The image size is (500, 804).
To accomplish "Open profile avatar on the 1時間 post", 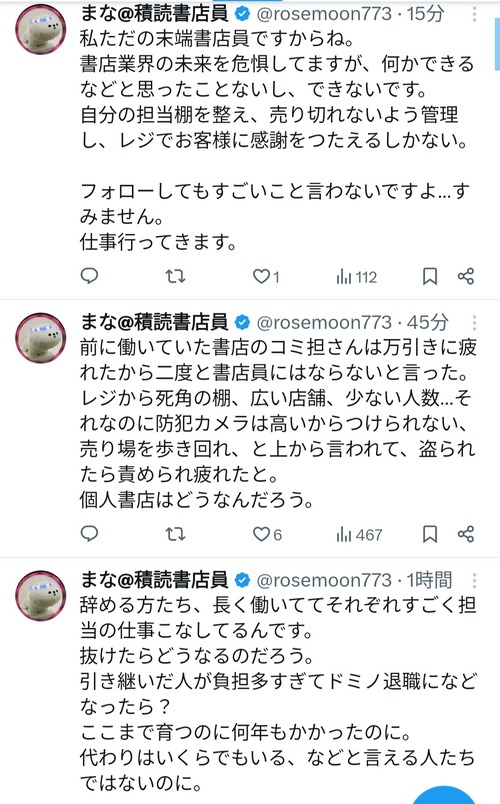I will (x=41, y=596).
